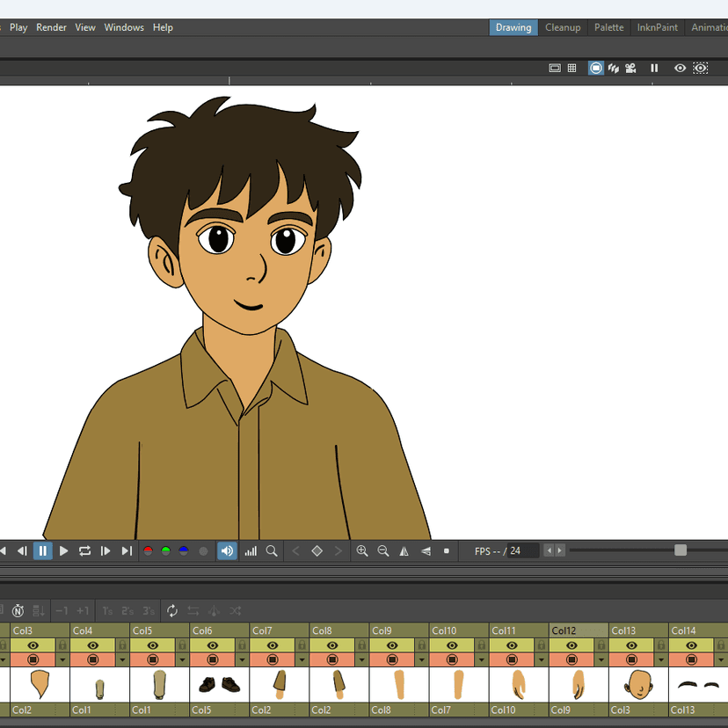The height and width of the screenshot is (728, 728).
Task: Toggle preview visibility eye of Col6
Action: pyautogui.click(x=213, y=645)
